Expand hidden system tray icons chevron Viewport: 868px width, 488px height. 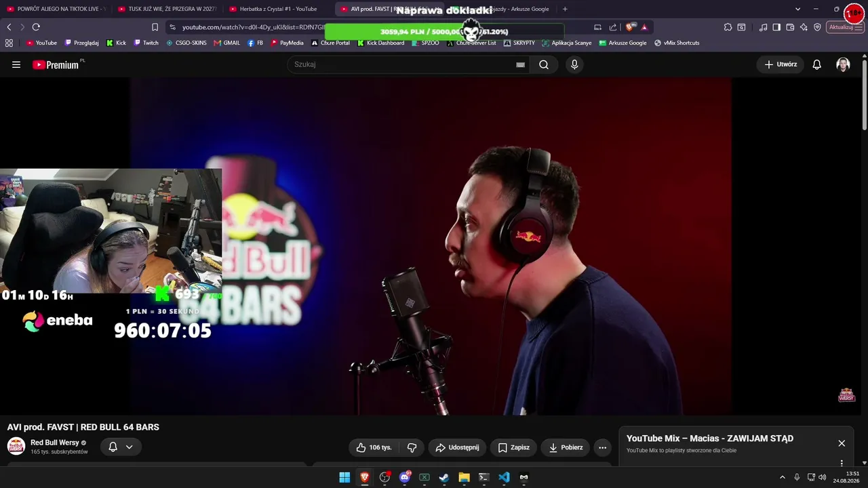click(782, 477)
